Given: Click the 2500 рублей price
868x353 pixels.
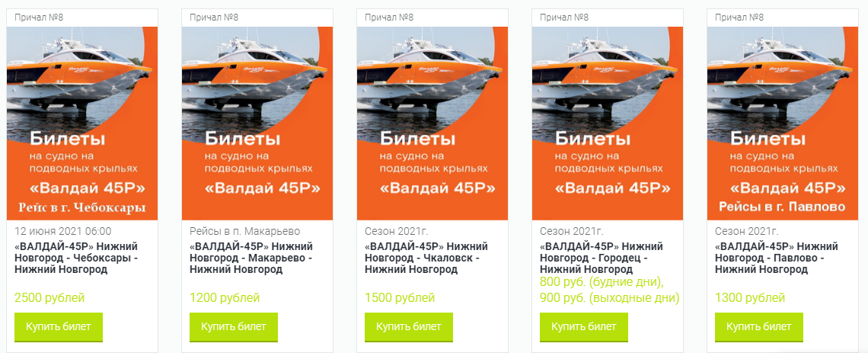Looking at the screenshot, I should [49, 297].
